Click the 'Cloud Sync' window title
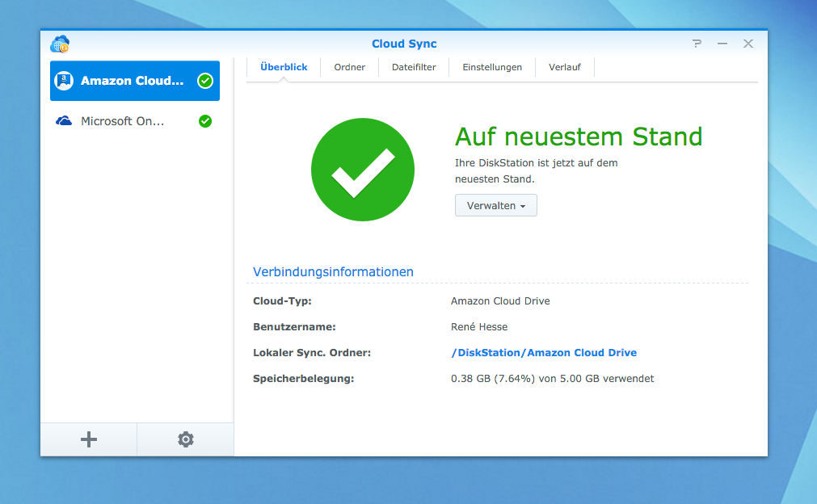The image size is (817, 504). 404,44
